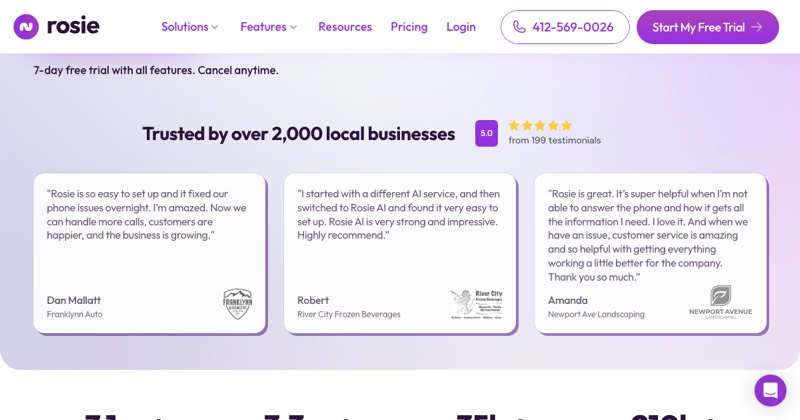Click the arrow in Start My Free Trial

pyautogui.click(x=757, y=27)
